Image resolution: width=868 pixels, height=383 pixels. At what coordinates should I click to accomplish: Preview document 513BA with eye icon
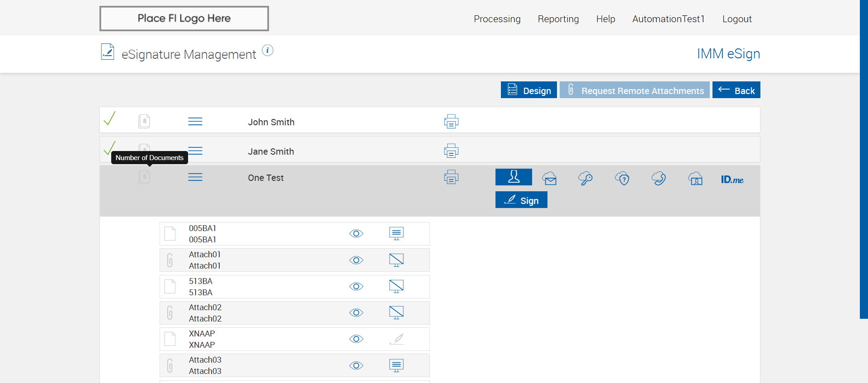point(356,286)
